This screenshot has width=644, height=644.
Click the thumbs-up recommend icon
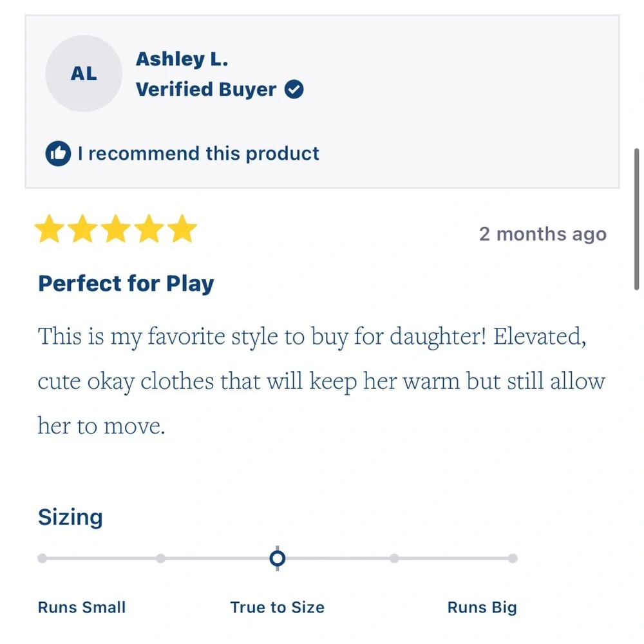point(58,154)
